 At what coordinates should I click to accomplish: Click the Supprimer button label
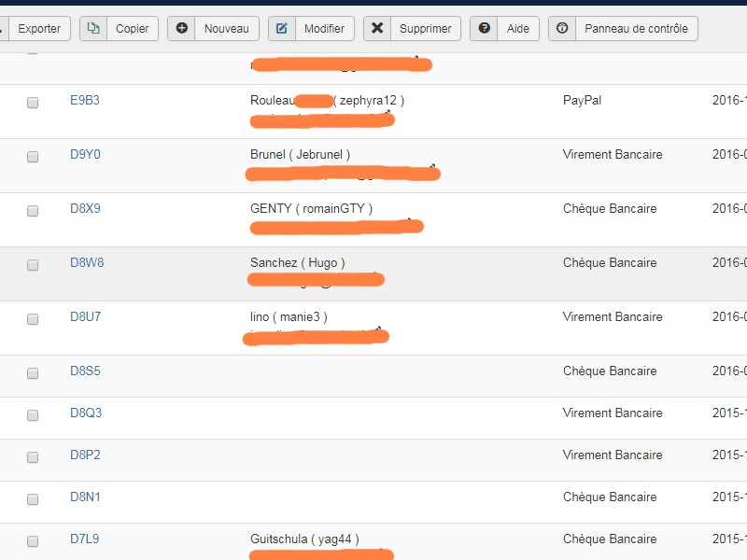426,29
